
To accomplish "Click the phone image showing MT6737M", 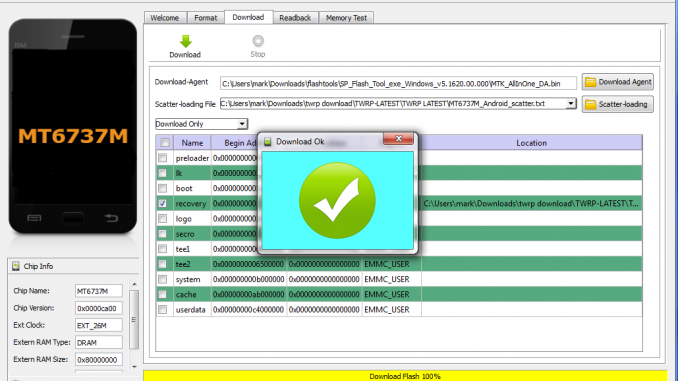I will click(x=73, y=126).
